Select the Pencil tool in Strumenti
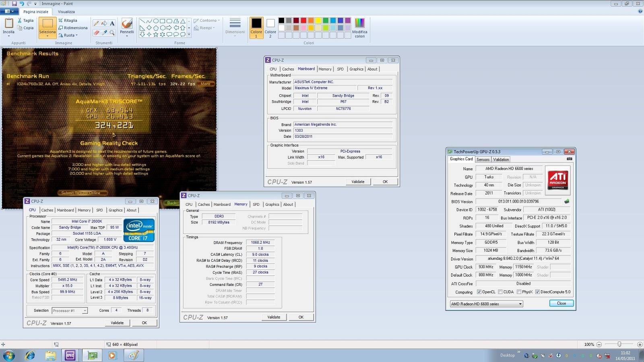The height and width of the screenshot is (362, 644). pos(97,23)
